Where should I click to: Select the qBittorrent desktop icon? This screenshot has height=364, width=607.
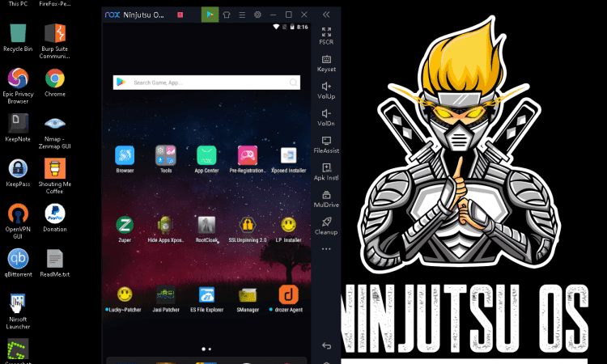click(x=18, y=263)
